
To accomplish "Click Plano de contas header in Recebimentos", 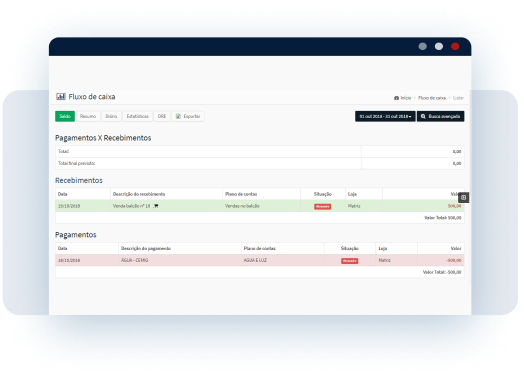I will click(x=241, y=194).
